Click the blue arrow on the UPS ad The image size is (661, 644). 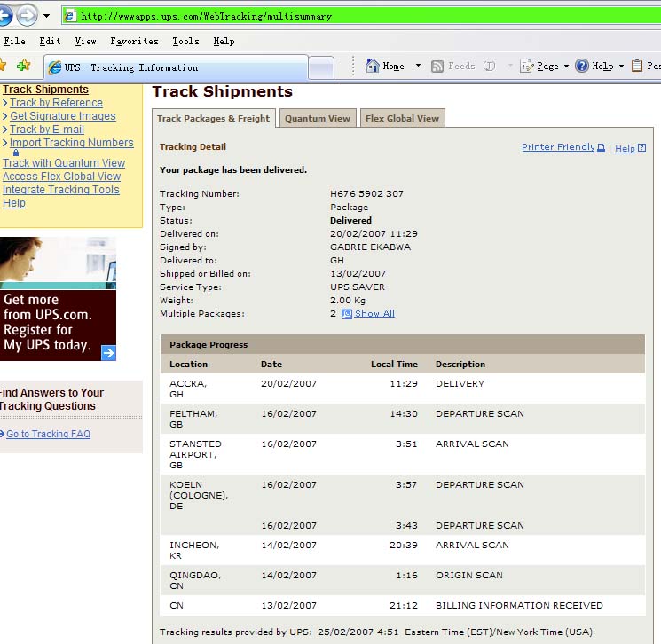(x=108, y=353)
